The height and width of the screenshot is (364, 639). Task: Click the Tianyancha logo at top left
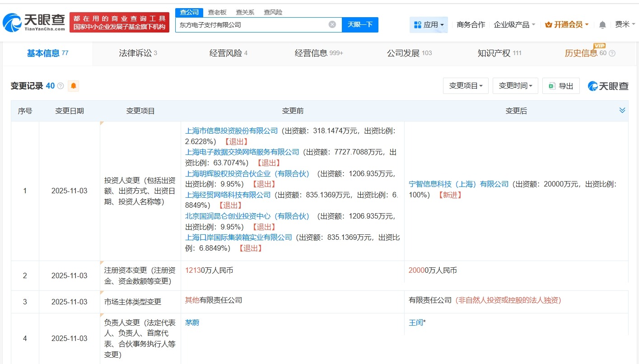coord(34,21)
